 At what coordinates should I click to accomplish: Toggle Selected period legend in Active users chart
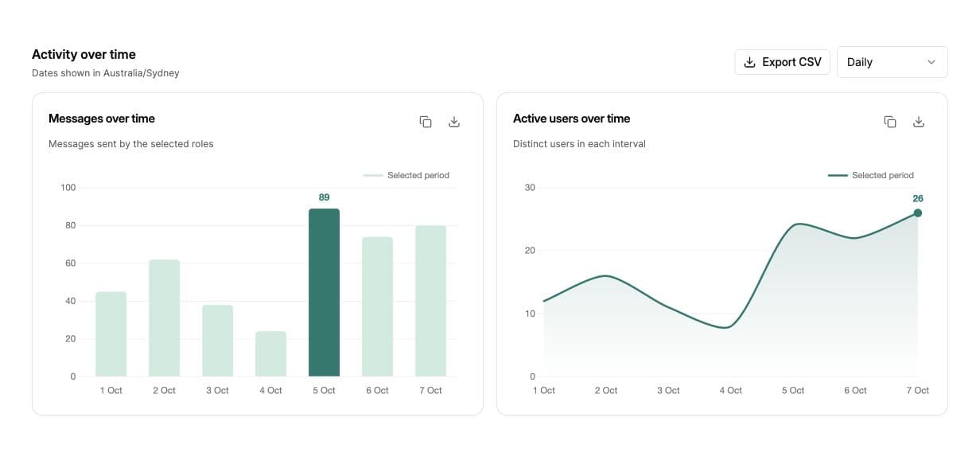coord(871,175)
